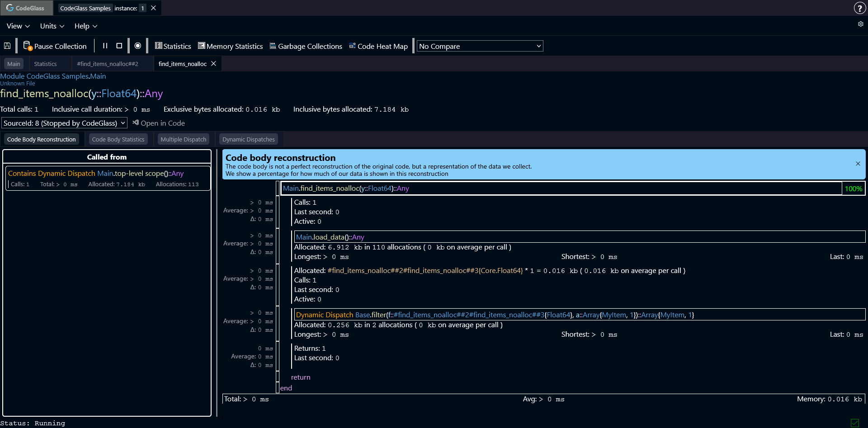Open the View menu
Viewport: 868px width, 428px height.
pos(18,26)
